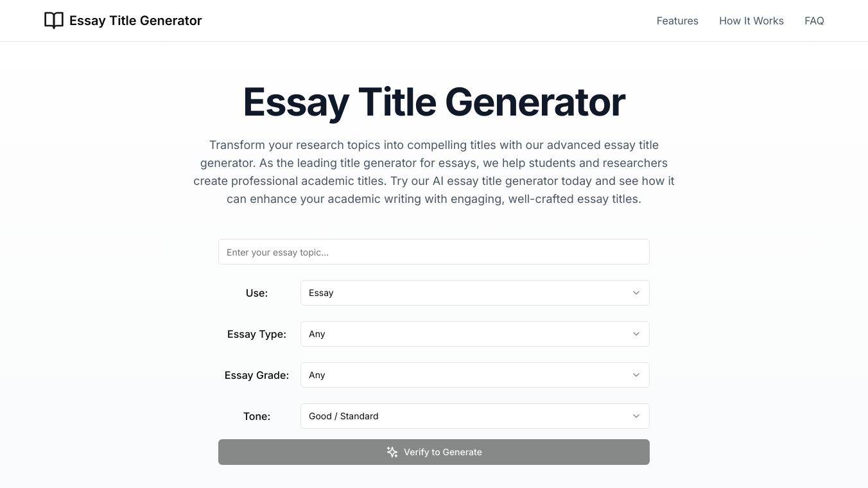Click the Tone label text

(257, 416)
